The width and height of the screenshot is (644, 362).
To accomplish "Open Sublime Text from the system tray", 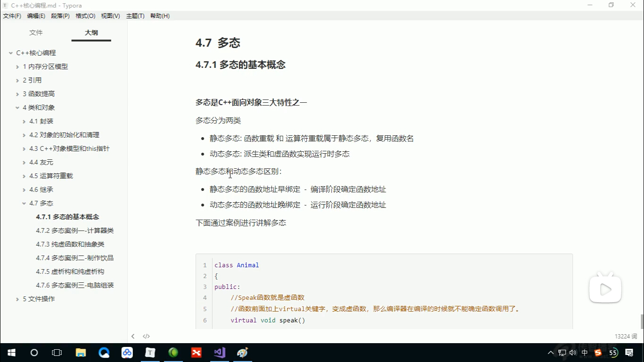I will (x=597, y=352).
